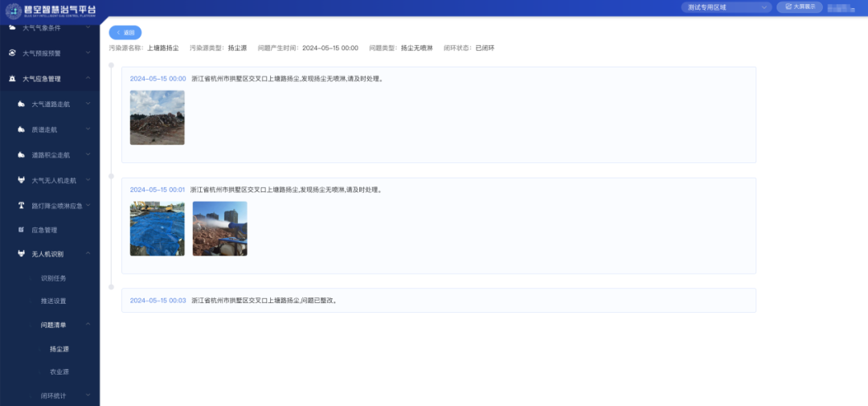
Task: Click the 质谱走航 cloud icon
Action: tap(22, 129)
